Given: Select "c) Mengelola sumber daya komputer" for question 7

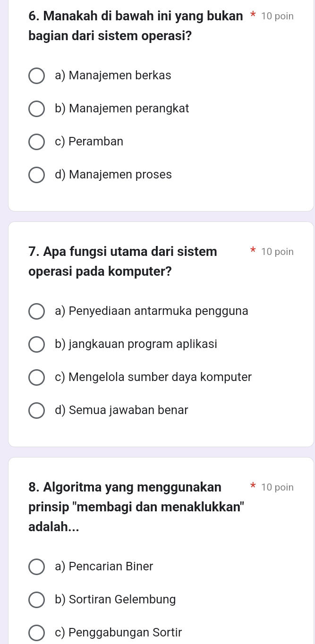Looking at the screenshot, I should click(x=36, y=377).
